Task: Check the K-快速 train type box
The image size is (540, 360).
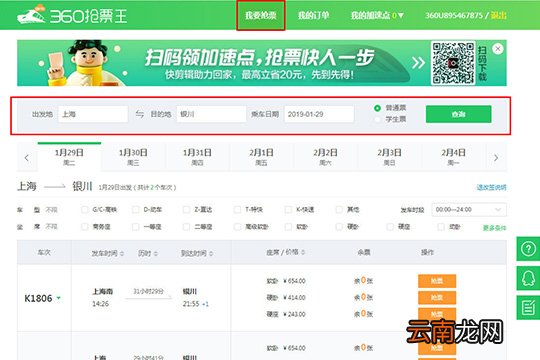Action: pos(288,209)
